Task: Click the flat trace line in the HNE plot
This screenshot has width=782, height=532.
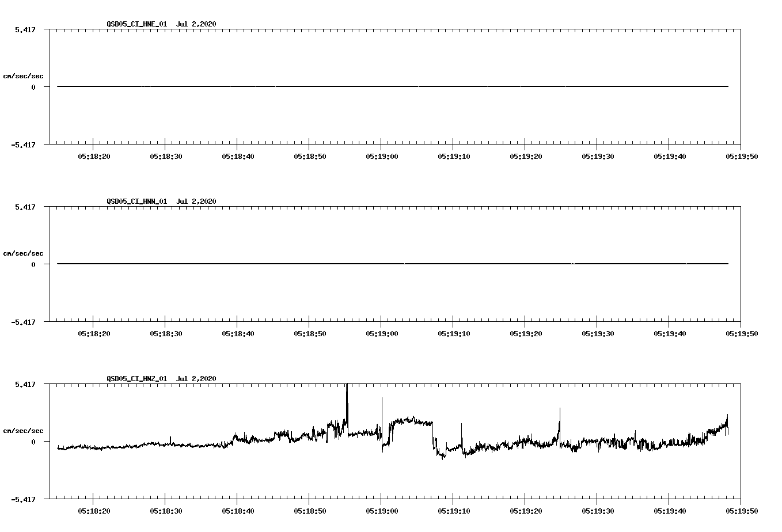Action: pos(393,86)
